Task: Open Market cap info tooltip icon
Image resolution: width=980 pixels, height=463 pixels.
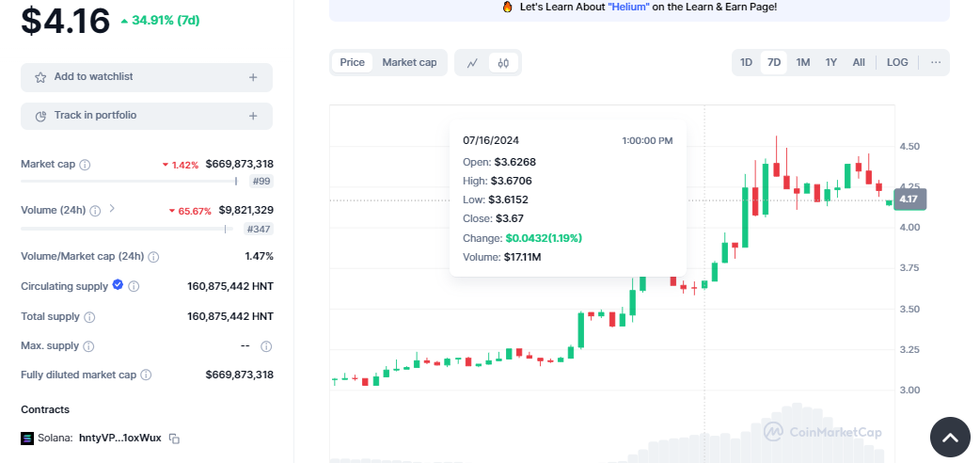Action: point(85,165)
